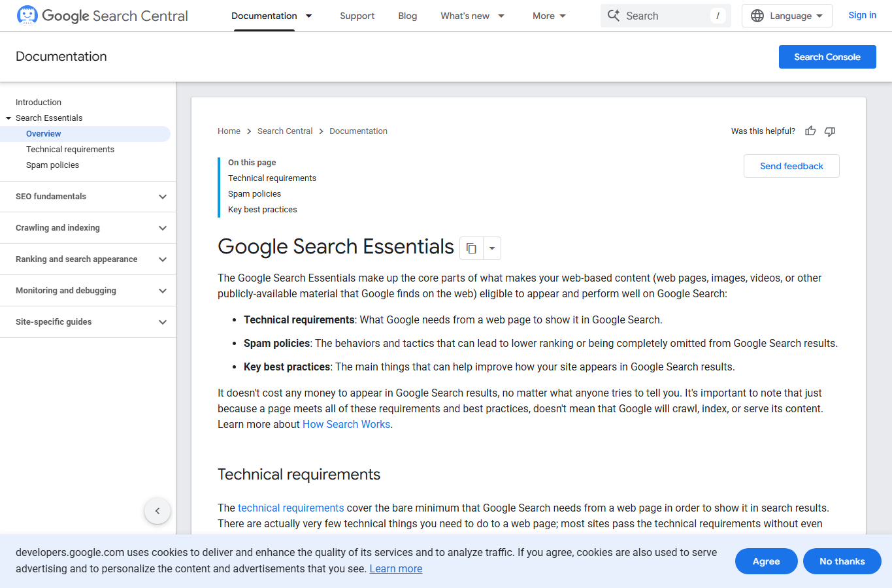Click the Google Search Central mascot logo

coord(27,15)
